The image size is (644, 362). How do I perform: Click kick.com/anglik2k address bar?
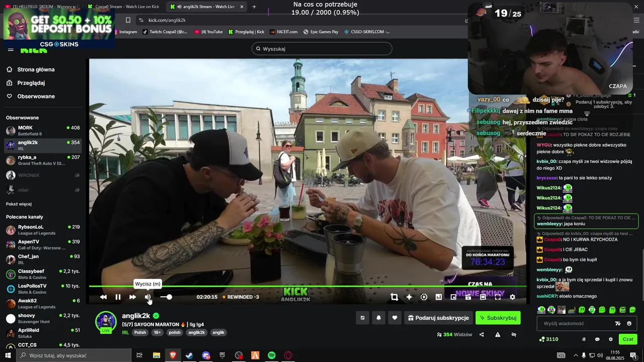(x=302, y=20)
